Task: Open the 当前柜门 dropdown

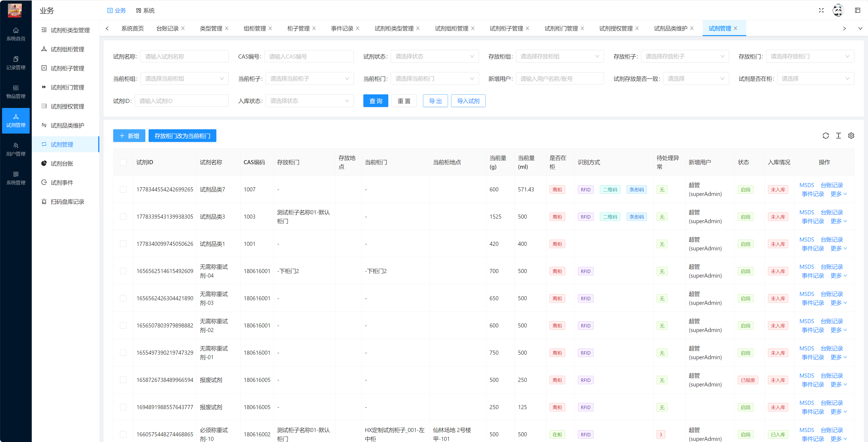Action: [x=435, y=78]
